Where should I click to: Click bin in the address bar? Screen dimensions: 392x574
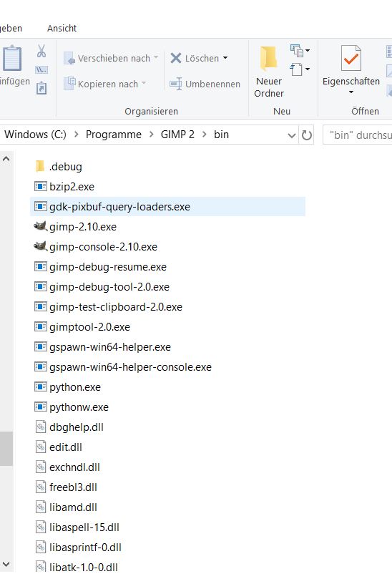[x=221, y=135]
